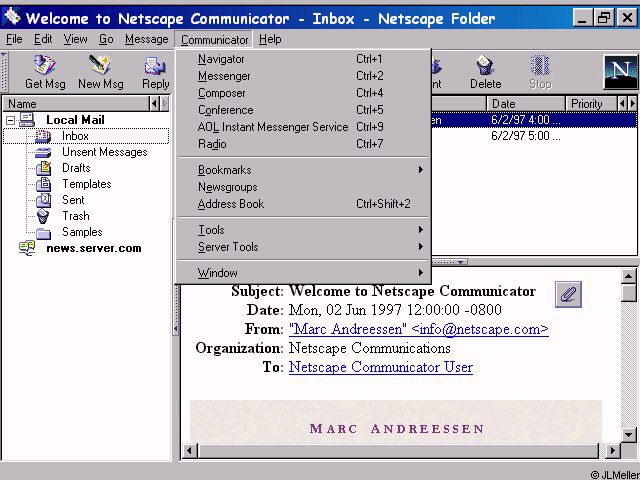Choose Messenger from the menu
The image size is (640, 480).
pos(304,76)
